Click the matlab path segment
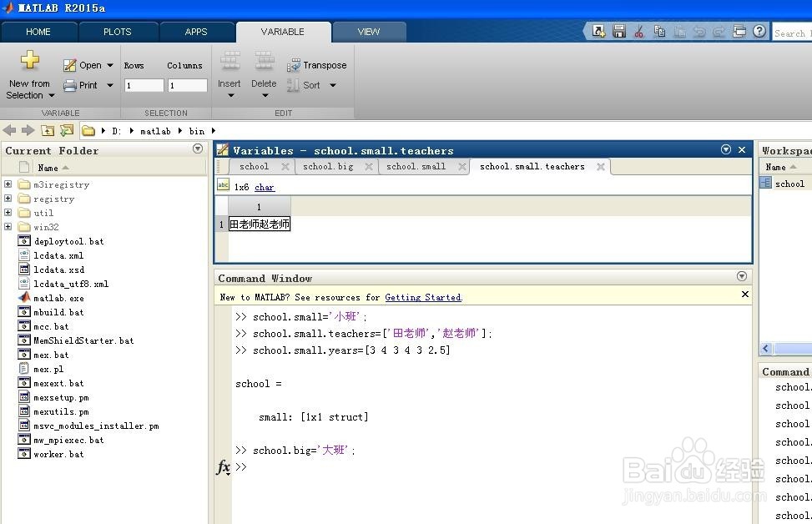Viewport: 812px width, 524px height. click(155, 131)
